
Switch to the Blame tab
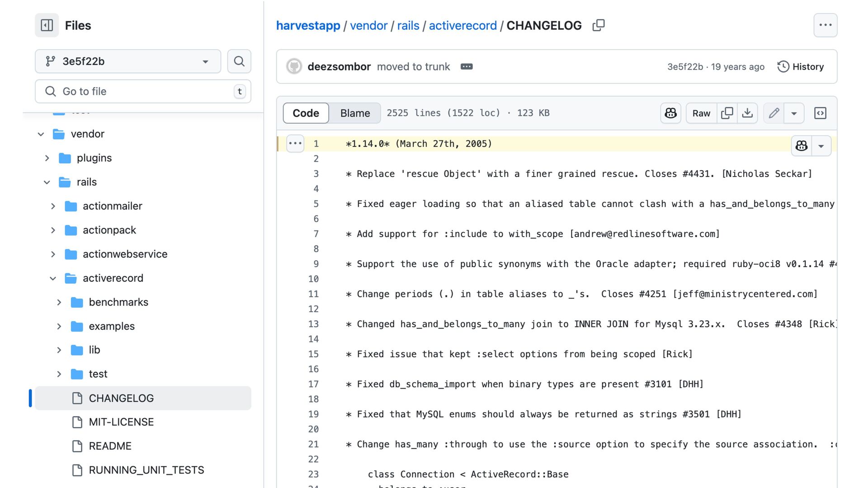point(355,113)
